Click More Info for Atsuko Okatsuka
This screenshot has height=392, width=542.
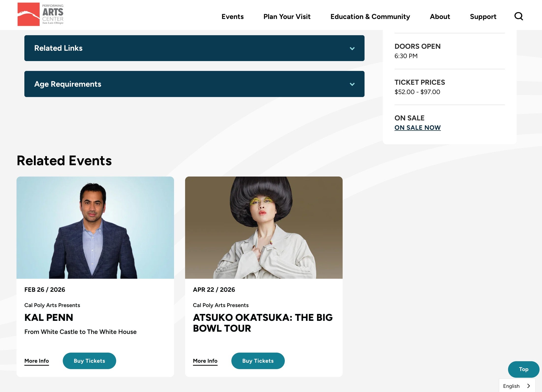click(205, 361)
